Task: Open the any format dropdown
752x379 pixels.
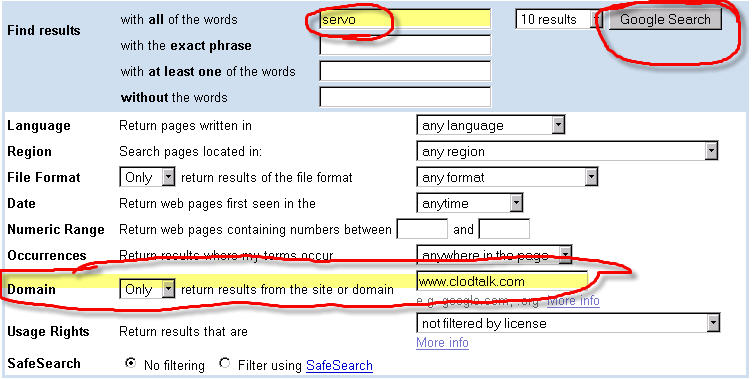Action: pyautogui.click(x=507, y=177)
